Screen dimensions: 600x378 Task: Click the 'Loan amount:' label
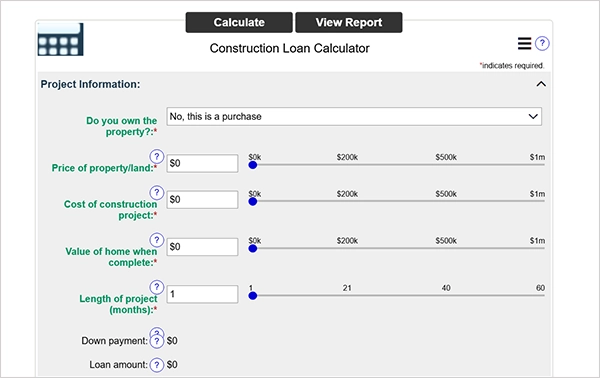119,365
